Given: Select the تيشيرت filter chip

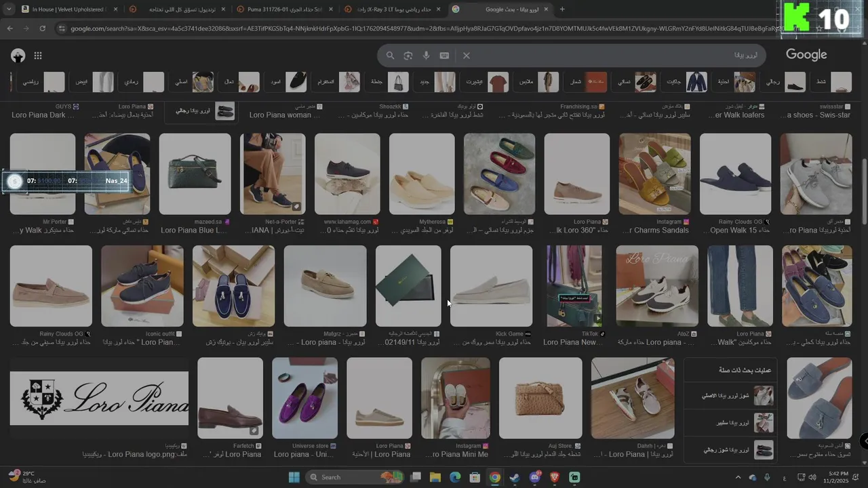Looking at the screenshot, I should [486, 82].
